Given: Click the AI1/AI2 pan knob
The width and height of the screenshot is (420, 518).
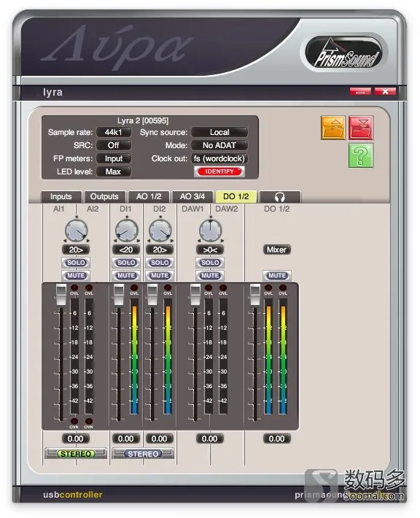Looking at the screenshot, I should pos(77,231).
